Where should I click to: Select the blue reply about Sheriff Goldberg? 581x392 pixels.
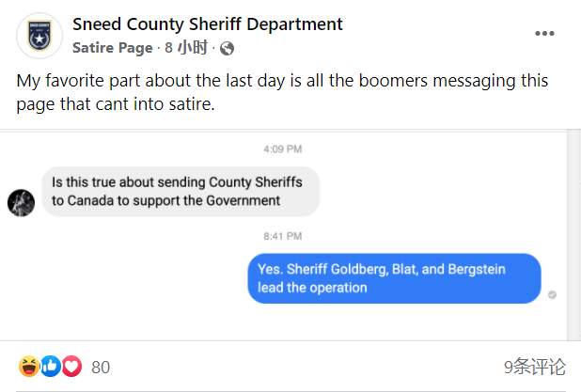point(394,278)
